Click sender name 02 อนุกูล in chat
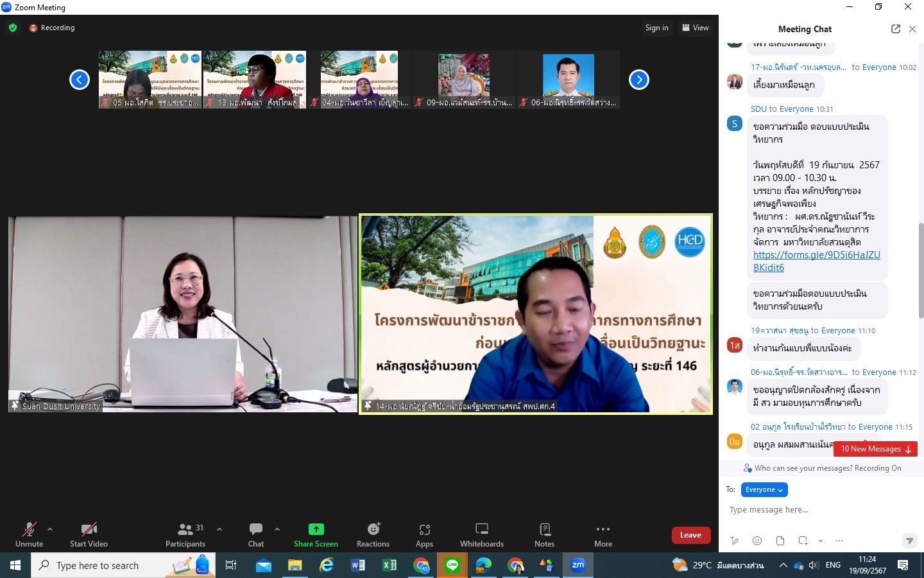This screenshot has height=578, width=924. click(798, 426)
